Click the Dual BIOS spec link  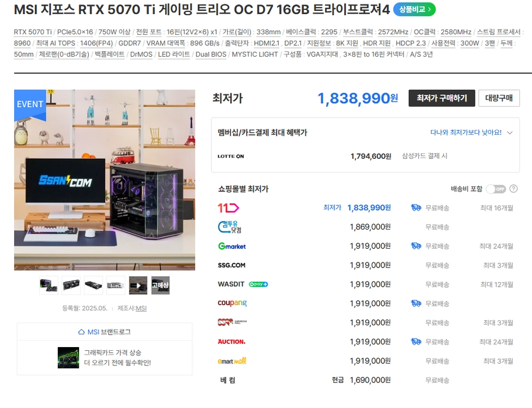coord(211,54)
